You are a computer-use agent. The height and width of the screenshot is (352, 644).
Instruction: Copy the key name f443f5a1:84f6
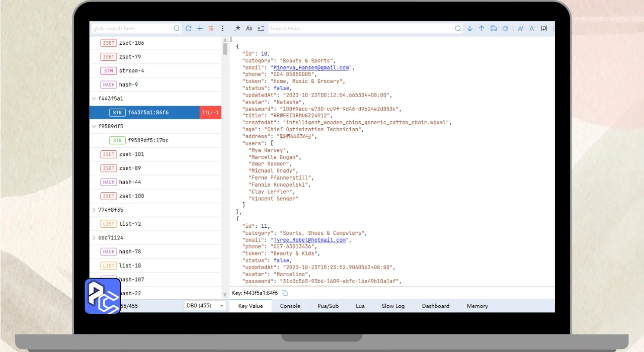click(285, 293)
